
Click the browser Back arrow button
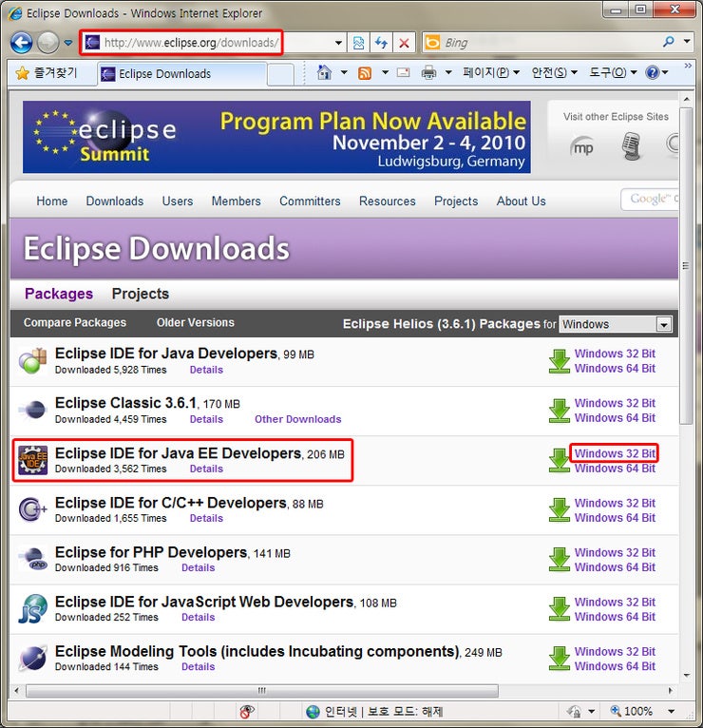pos(22,43)
